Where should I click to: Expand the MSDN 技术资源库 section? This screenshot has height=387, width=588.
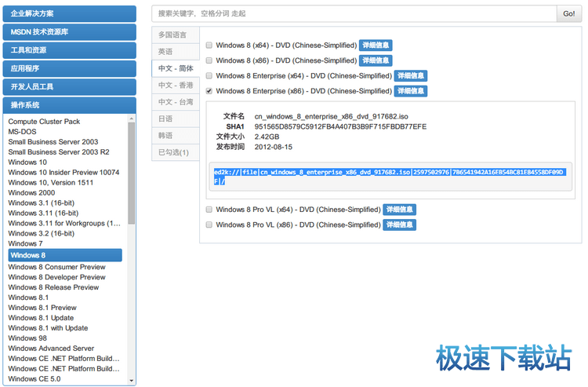pos(69,32)
